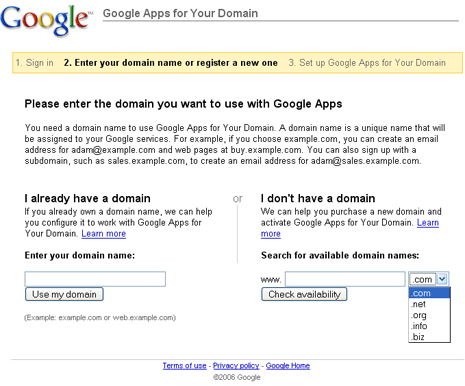
Task: Click step 3. Set up Google Apps
Action: tap(367, 63)
